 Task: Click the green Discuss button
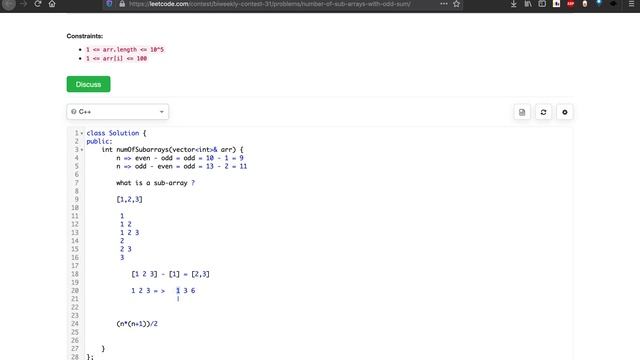click(89, 84)
